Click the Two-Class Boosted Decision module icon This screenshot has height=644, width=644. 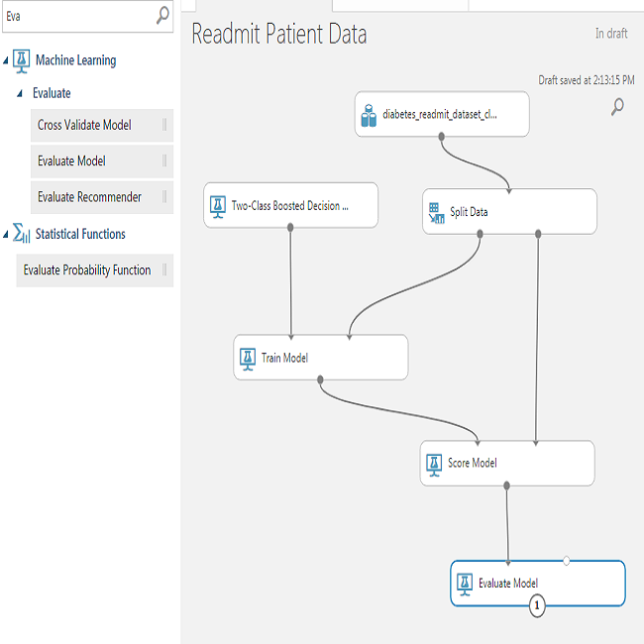[x=218, y=206]
